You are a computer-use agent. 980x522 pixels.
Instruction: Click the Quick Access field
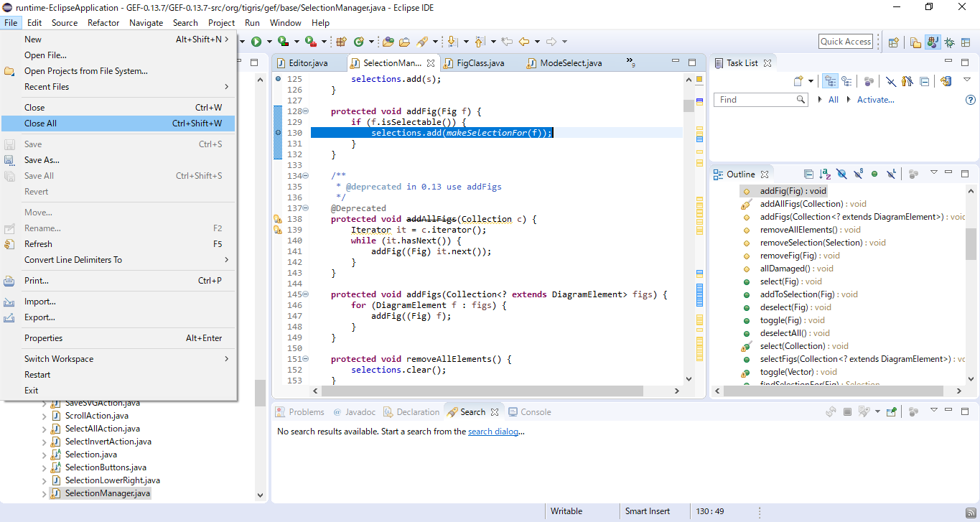pos(846,42)
